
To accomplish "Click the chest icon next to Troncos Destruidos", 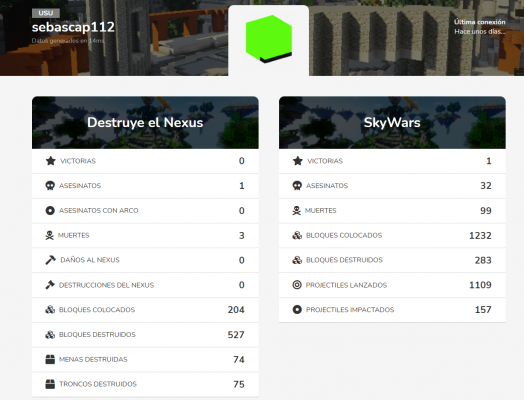I will (x=50, y=384).
